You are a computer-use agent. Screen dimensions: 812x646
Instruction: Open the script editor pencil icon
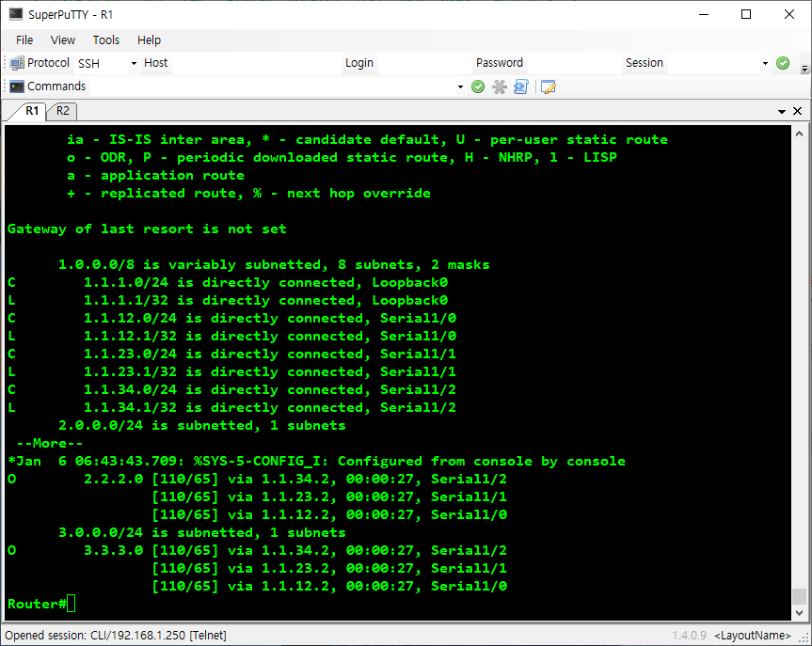[548, 87]
